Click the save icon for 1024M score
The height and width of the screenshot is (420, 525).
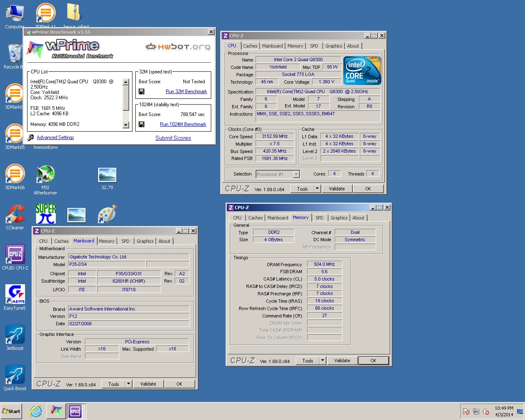(x=142, y=124)
